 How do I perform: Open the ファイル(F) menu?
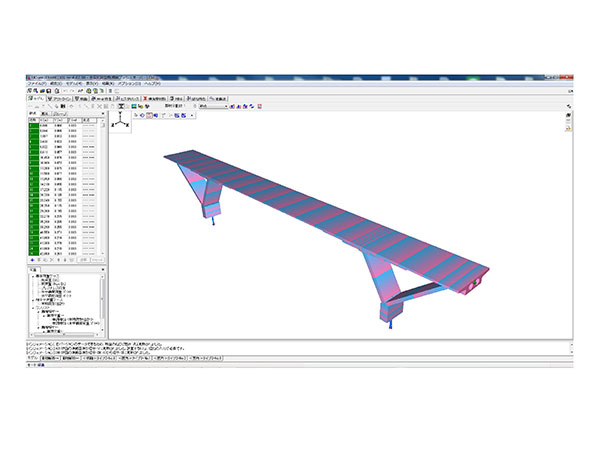point(37,82)
